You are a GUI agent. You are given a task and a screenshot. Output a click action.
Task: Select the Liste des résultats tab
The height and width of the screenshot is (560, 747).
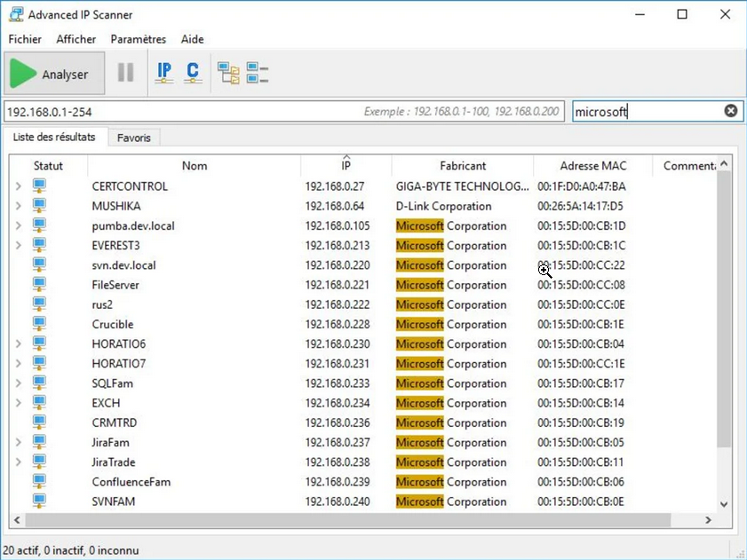pos(55,138)
